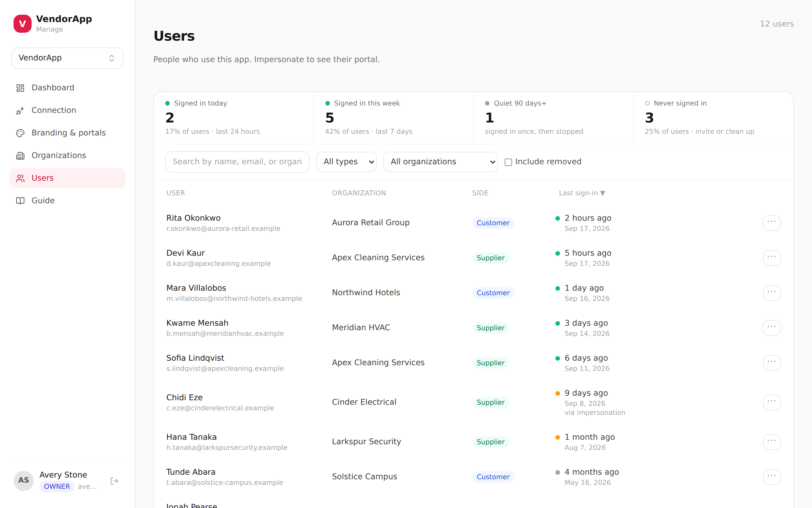Click Larkspur Security organization cell
Screen dimensions: 812x508
coord(367,441)
